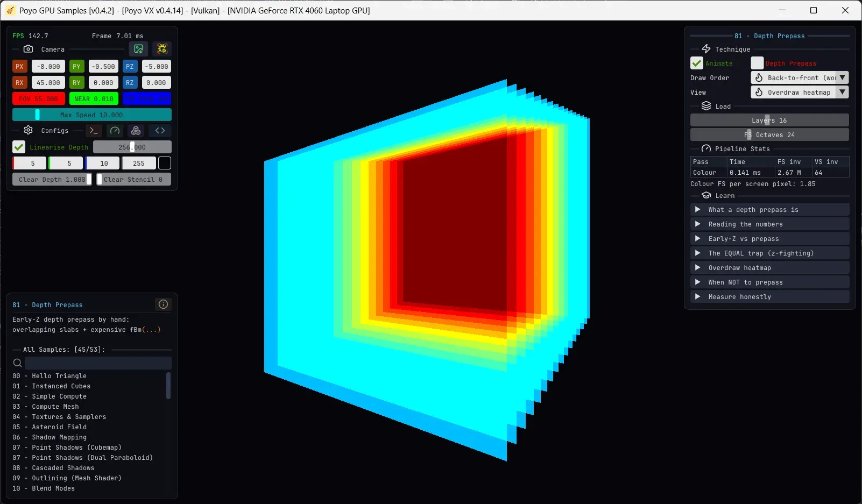Open the code brackets config icon

click(160, 131)
